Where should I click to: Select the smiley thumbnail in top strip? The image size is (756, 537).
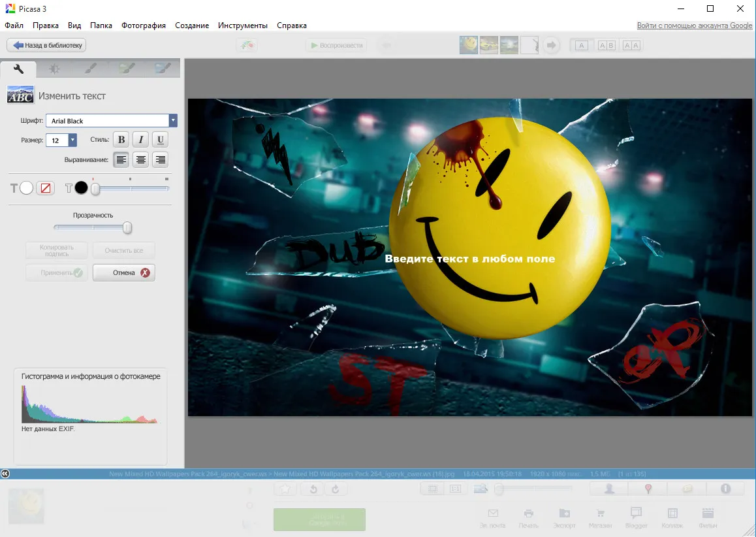tap(469, 45)
